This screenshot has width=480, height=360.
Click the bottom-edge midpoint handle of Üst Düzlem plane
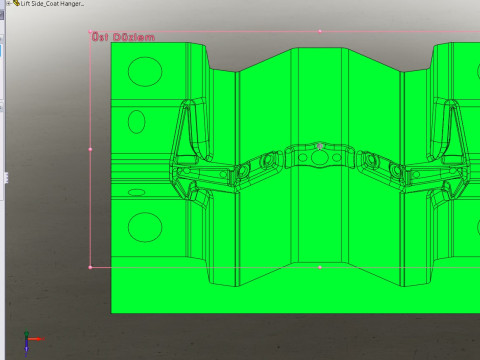[x=320, y=267]
